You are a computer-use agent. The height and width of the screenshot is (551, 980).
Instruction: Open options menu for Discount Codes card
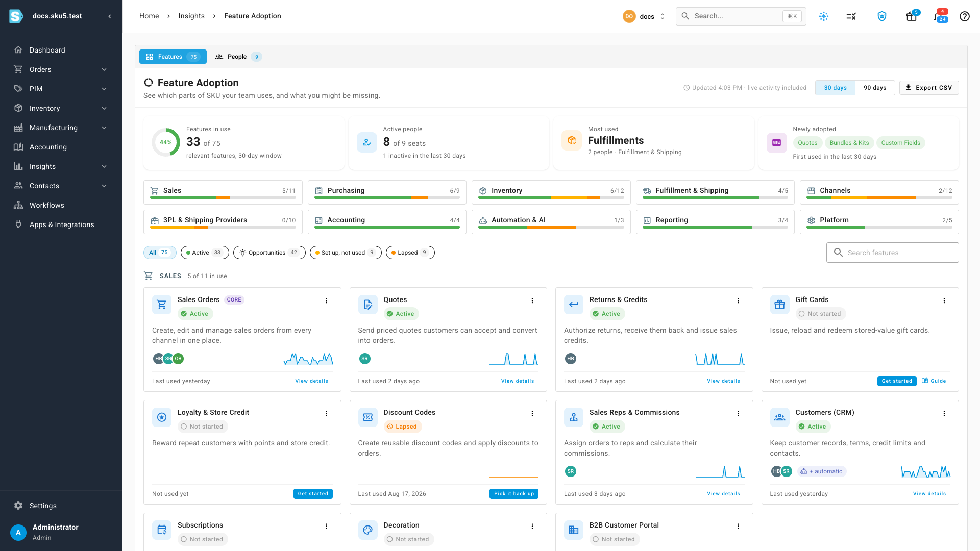(532, 413)
